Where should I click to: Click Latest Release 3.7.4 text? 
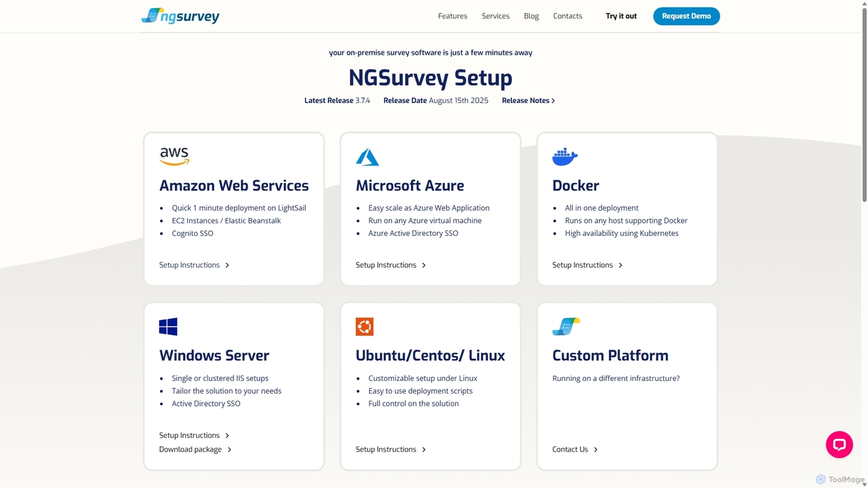(x=337, y=100)
